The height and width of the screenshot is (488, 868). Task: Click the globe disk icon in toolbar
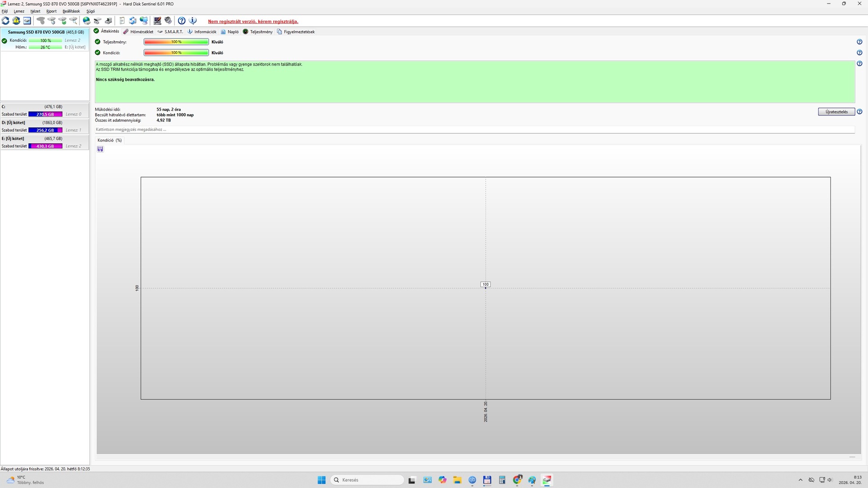(86, 21)
